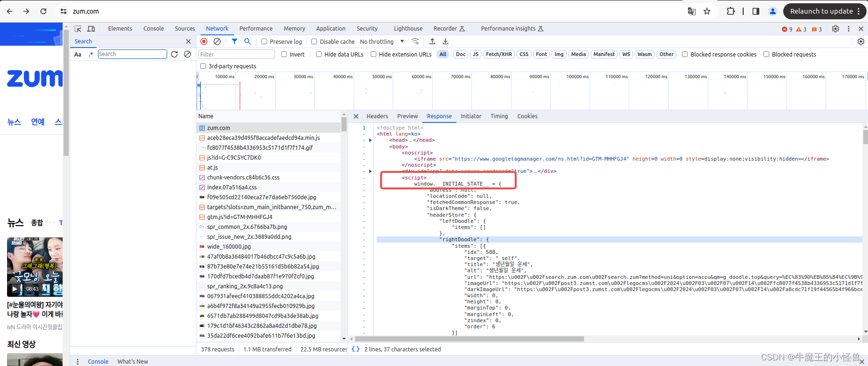Open the Lighthouse panel
The height and width of the screenshot is (366, 868).
[408, 29]
